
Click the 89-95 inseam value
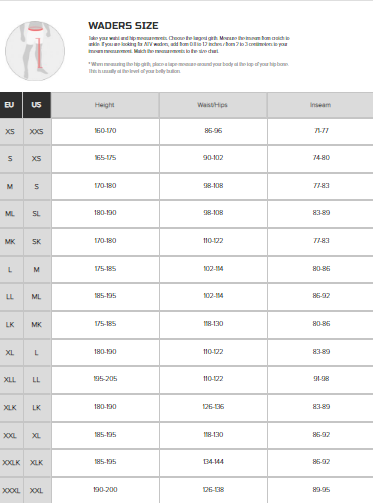[x=321, y=490]
